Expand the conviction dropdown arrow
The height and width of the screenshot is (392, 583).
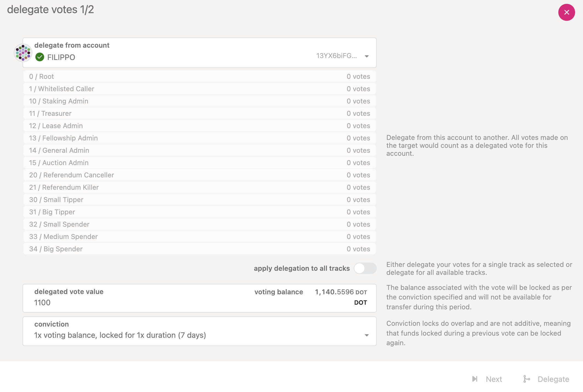367,335
